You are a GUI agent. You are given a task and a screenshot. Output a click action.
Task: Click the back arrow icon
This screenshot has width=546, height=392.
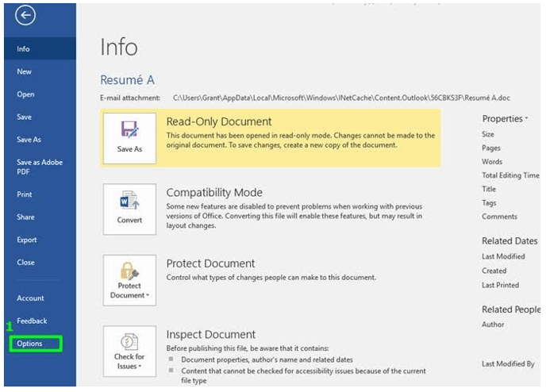pos(25,17)
